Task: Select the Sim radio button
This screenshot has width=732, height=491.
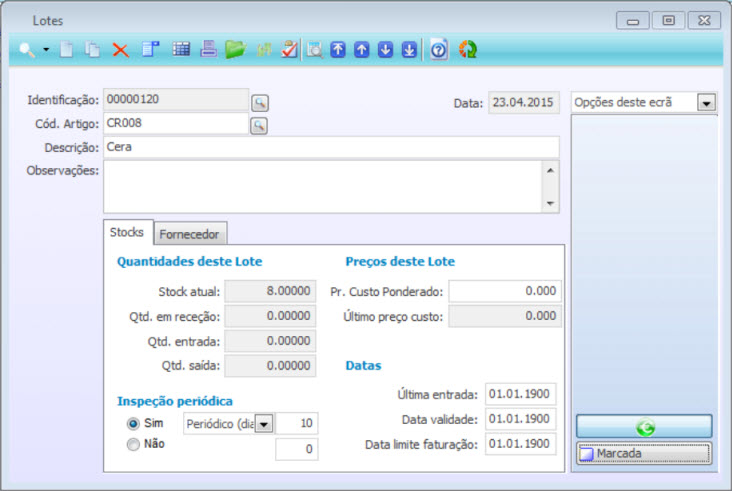Action: pyautogui.click(x=133, y=424)
